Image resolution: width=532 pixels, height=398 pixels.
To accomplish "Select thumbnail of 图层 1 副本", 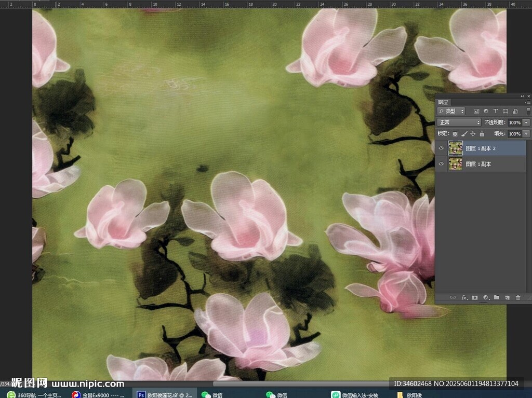I will pyautogui.click(x=455, y=164).
